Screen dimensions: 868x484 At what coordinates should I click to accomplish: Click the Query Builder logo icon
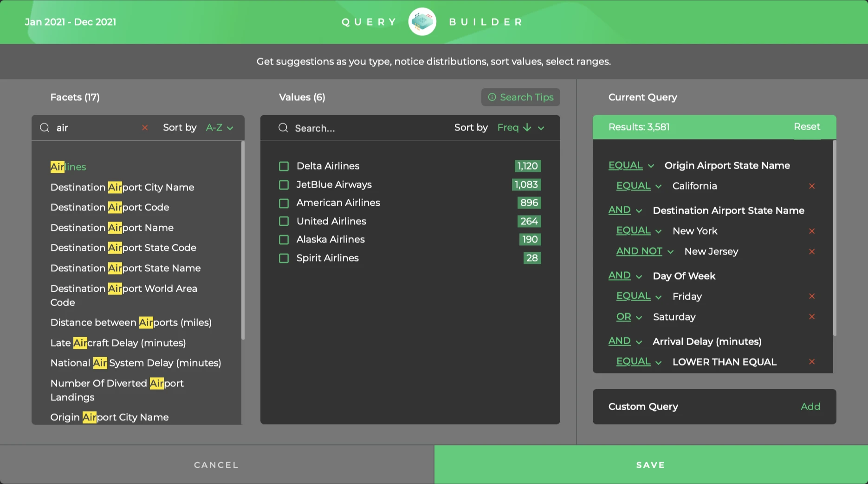click(x=422, y=22)
